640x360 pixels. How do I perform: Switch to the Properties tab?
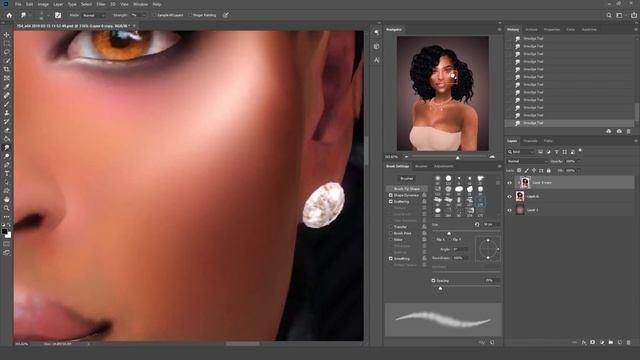point(551,29)
